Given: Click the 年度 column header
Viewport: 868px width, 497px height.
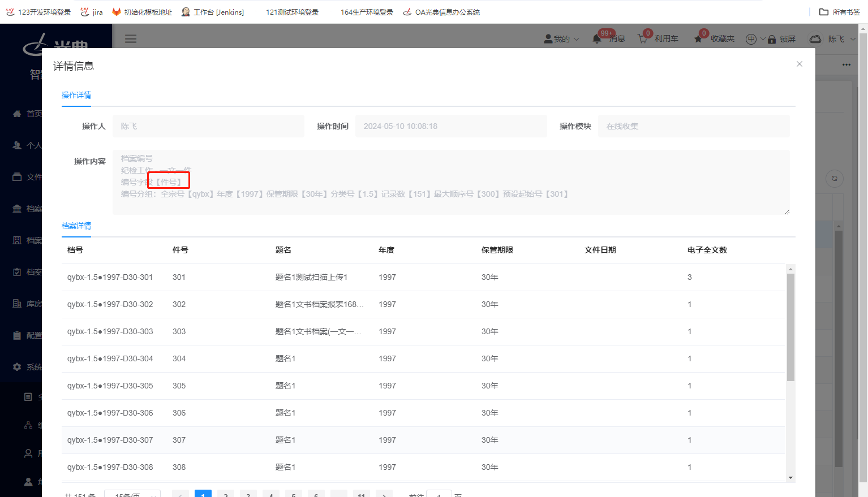Looking at the screenshot, I should pos(386,250).
